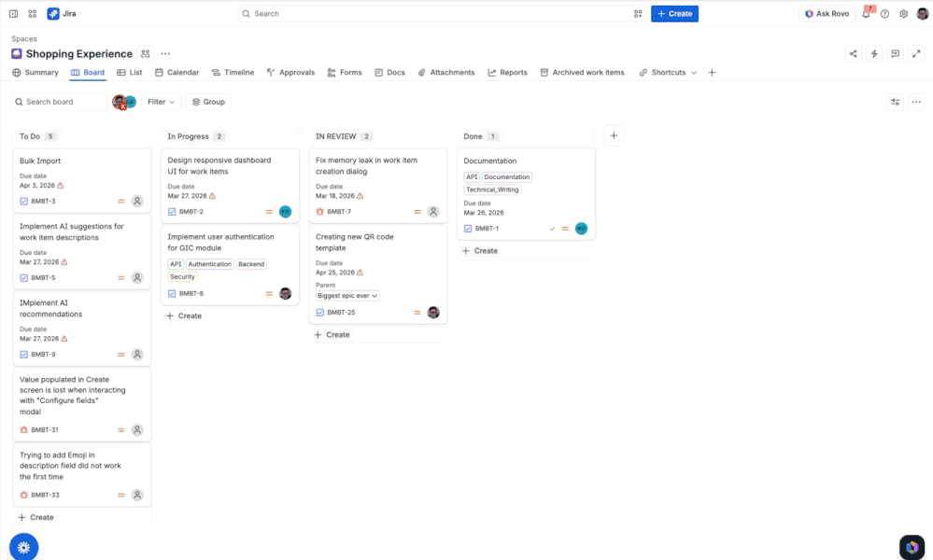Click the Spaces breadcrumb link

coord(23,38)
